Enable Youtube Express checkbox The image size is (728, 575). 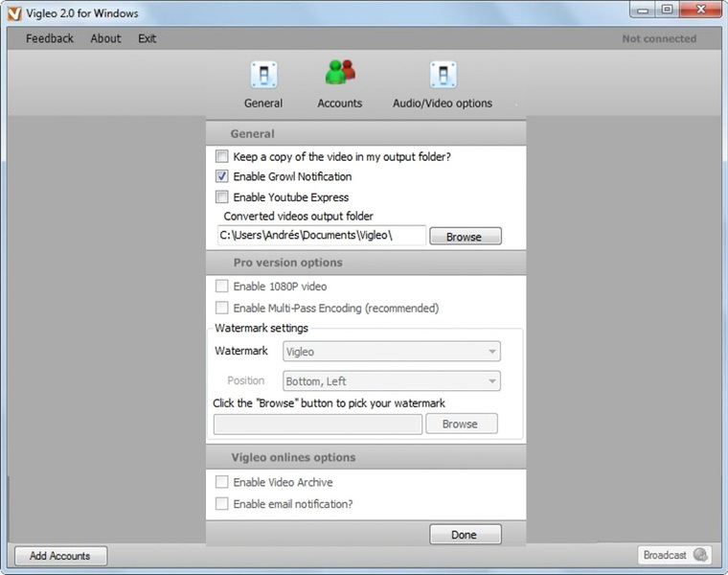click(222, 196)
